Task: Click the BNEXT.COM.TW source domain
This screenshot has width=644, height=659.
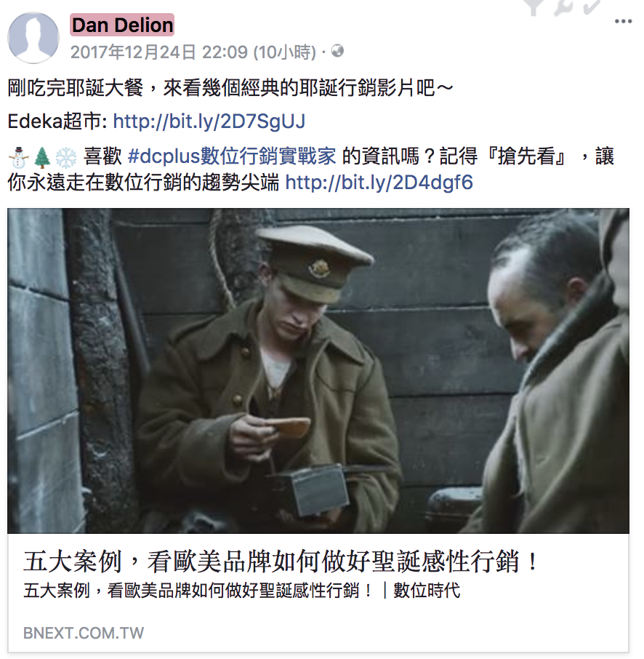Action: tap(83, 633)
